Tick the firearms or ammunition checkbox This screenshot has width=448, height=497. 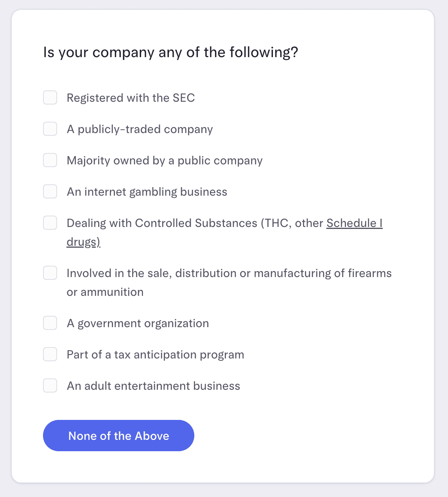(x=50, y=273)
